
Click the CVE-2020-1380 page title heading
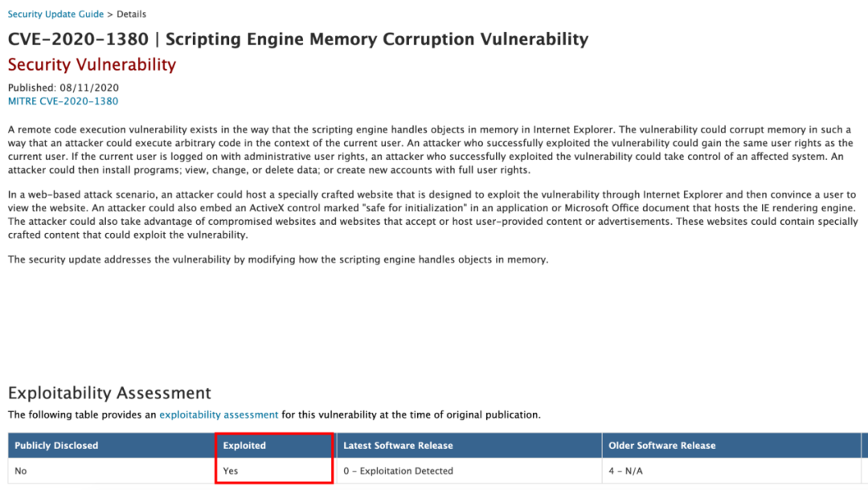tap(297, 39)
